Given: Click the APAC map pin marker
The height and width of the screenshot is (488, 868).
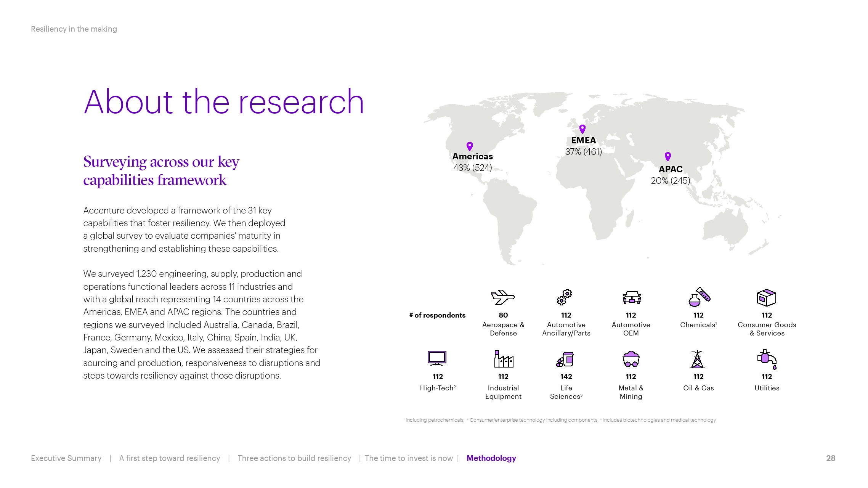Looking at the screenshot, I should pyautogui.click(x=667, y=157).
